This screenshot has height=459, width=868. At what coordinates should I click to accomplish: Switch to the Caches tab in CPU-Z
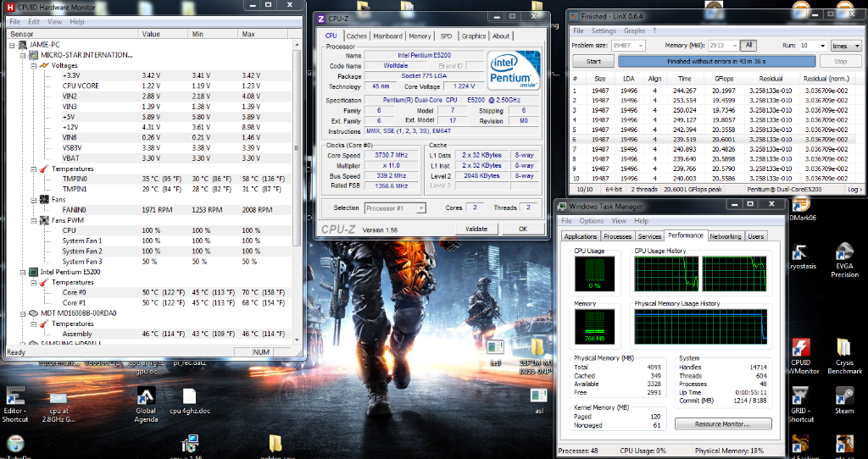pyautogui.click(x=357, y=36)
